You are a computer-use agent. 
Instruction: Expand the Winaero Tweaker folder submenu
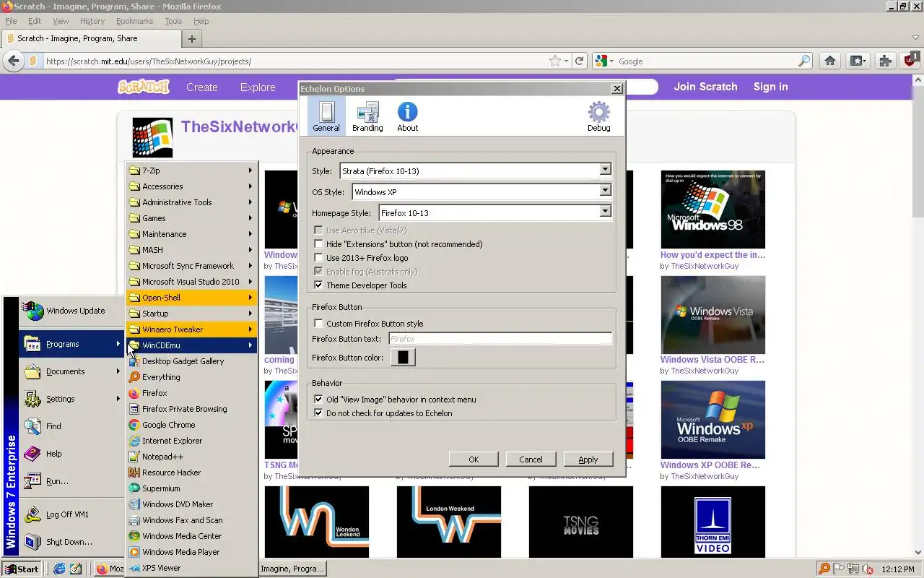coord(191,329)
